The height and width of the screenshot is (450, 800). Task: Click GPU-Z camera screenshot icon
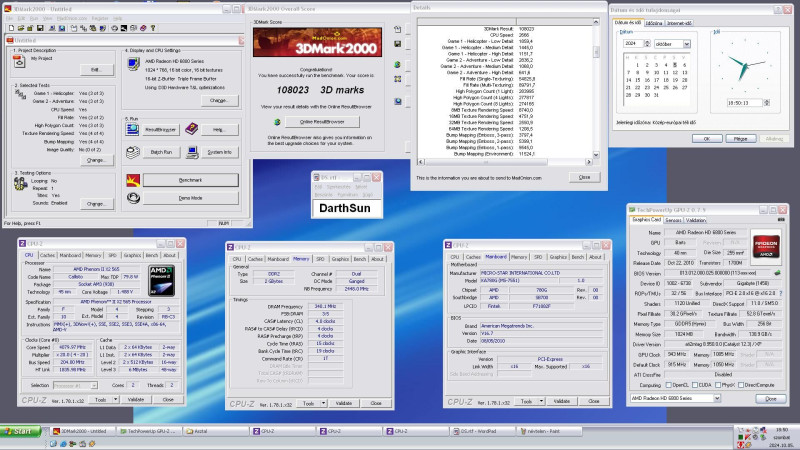click(781, 220)
